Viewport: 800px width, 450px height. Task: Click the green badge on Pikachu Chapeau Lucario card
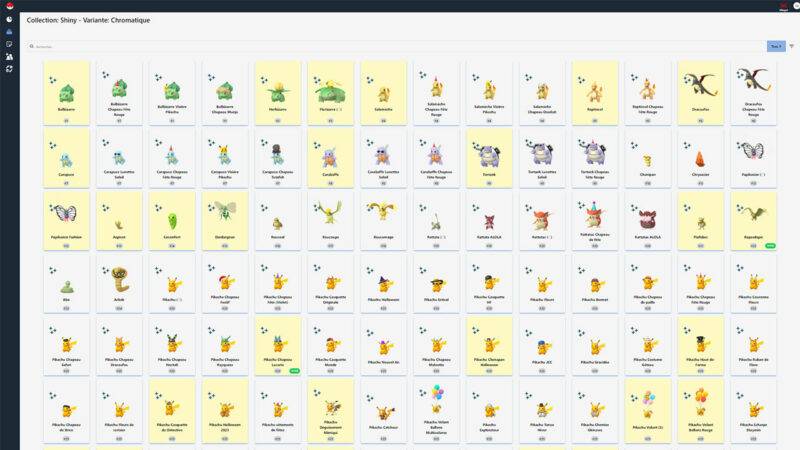pyautogui.click(x=294, y=371)
